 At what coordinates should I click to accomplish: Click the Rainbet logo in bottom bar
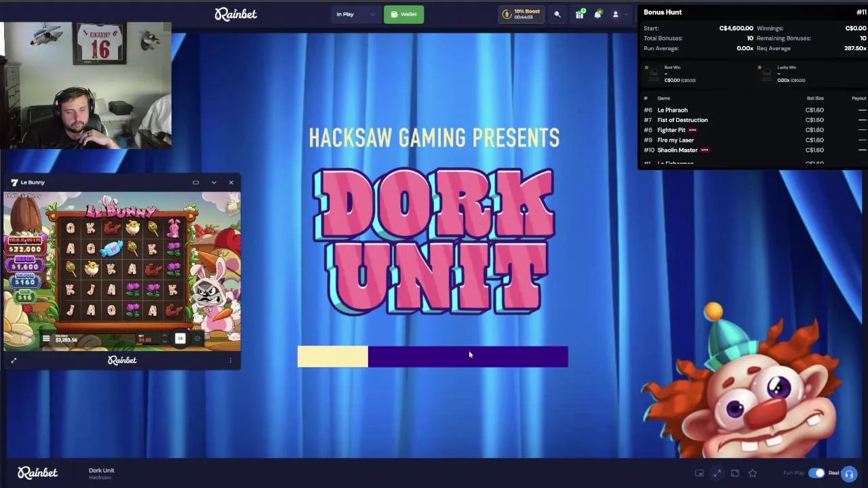pos(38,472)
